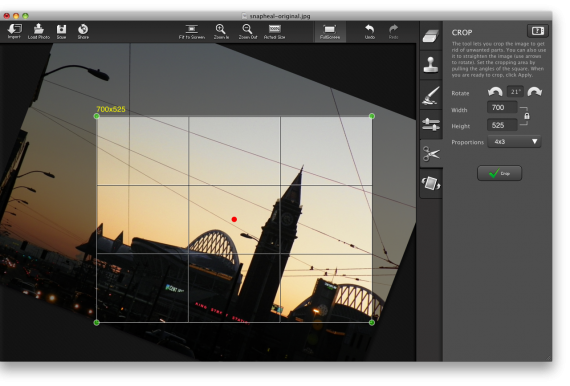
Task: Click the bottom-left crop handle
Action: tap(96, 322)
